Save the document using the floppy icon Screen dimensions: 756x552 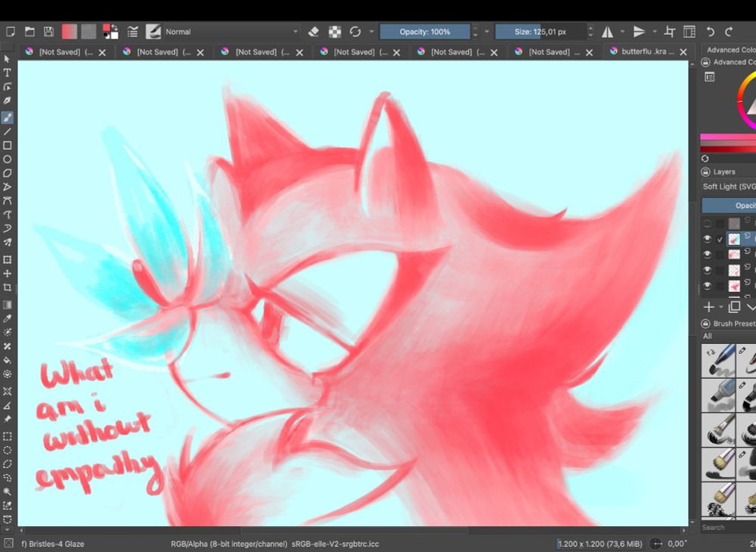pos(48,32)
